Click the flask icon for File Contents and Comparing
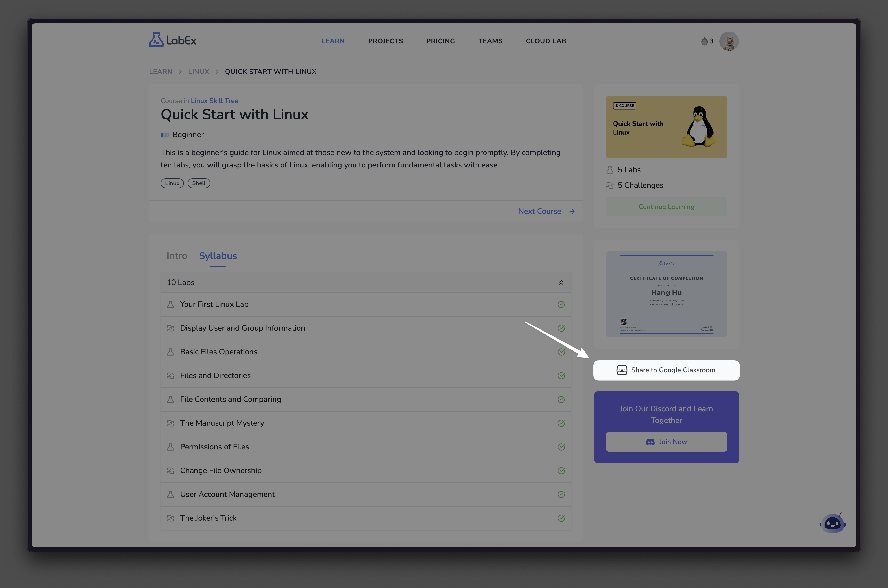888x588 pixels. click(170, 399)
